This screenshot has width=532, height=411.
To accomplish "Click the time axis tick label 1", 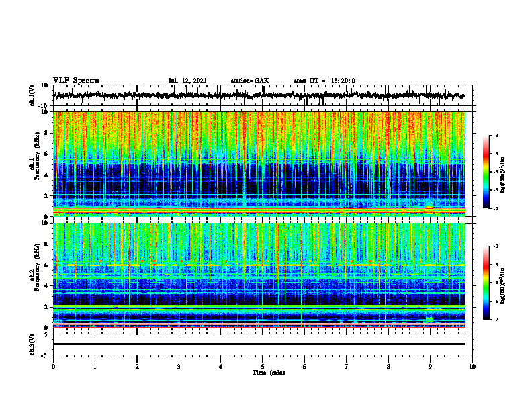I will point(95,367).
